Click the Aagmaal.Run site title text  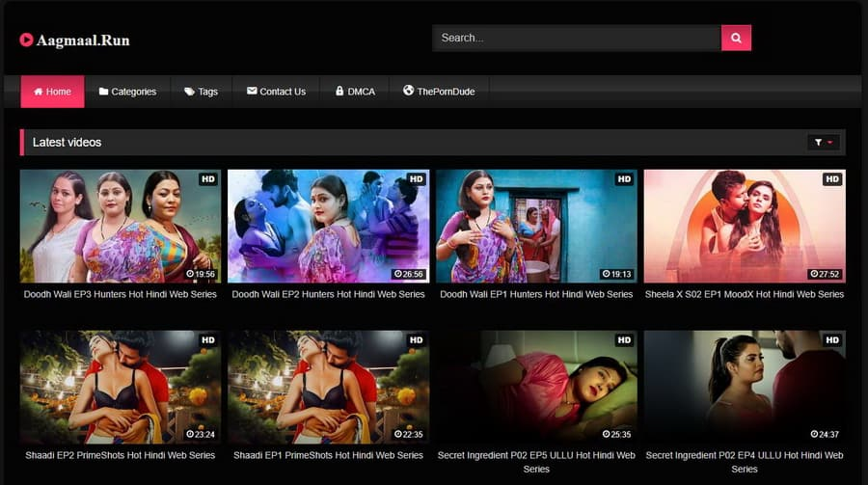[83, 40]
